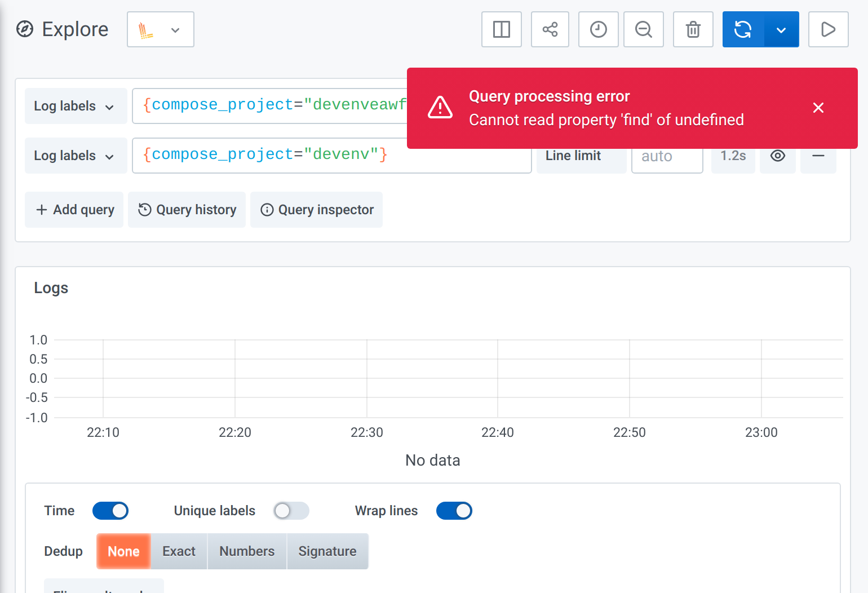
Task: Enable the Unique labels switch
Action: coord(291,511)
